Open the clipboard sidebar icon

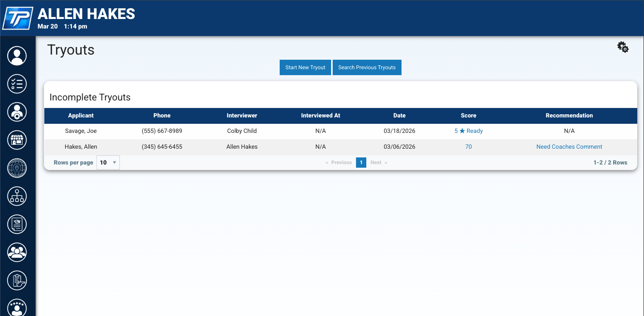pos(17,280)
